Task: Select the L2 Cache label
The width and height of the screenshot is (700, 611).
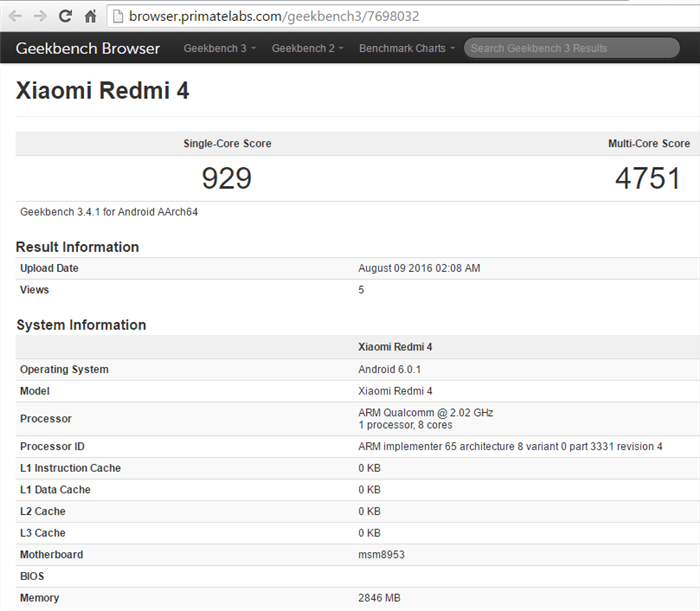Action: click(x=43, y=511)
